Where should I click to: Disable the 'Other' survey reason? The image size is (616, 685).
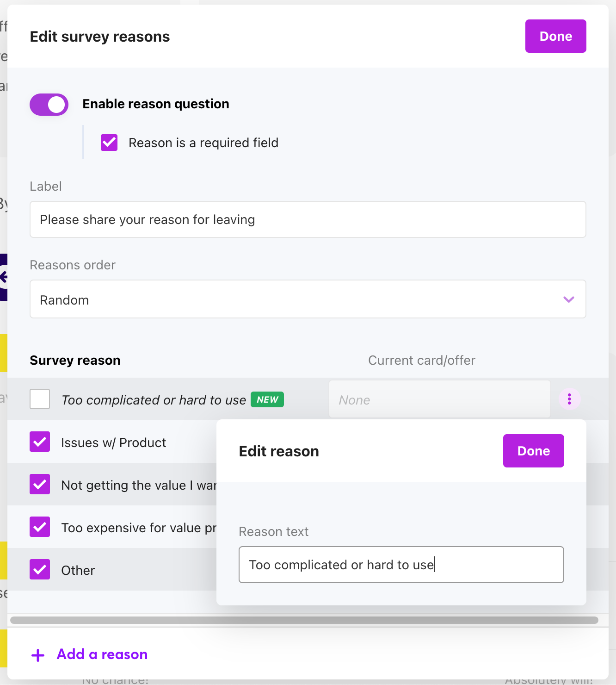[40, 569]
